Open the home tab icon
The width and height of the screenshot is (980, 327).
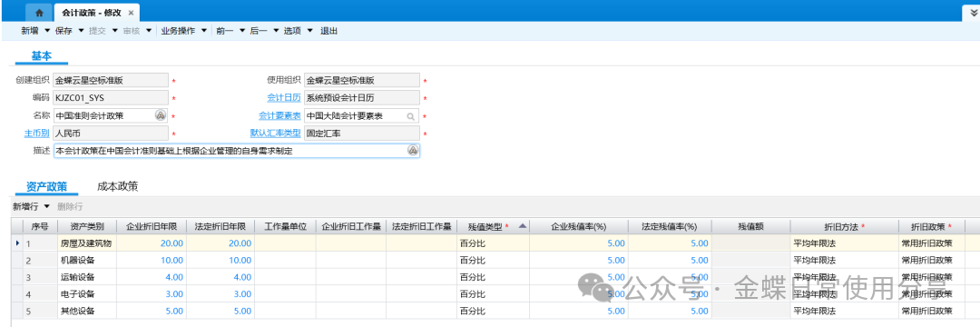pyautogui.click(x=39, y=13)
